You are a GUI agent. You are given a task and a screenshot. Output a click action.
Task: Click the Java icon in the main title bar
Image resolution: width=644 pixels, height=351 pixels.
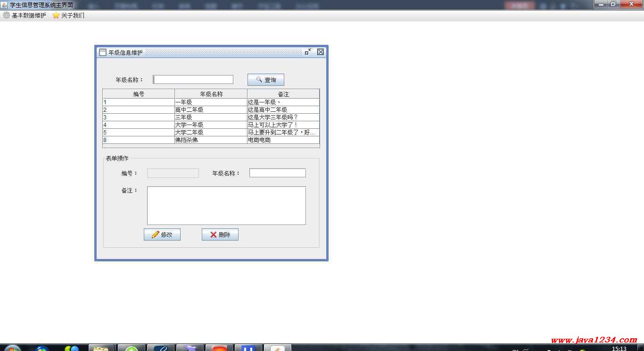click(x=4, y=4)
